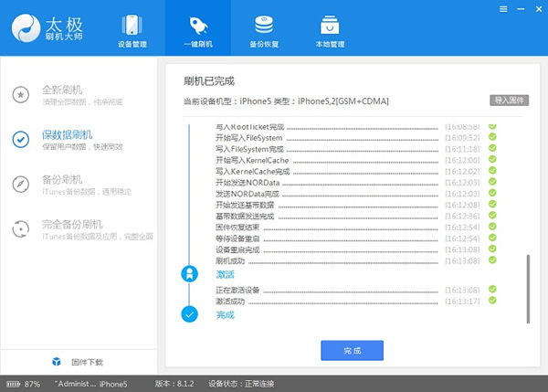Click the log panel vertical scrollbar
This screenshot has width=548, height=392.
pos(527,288)
